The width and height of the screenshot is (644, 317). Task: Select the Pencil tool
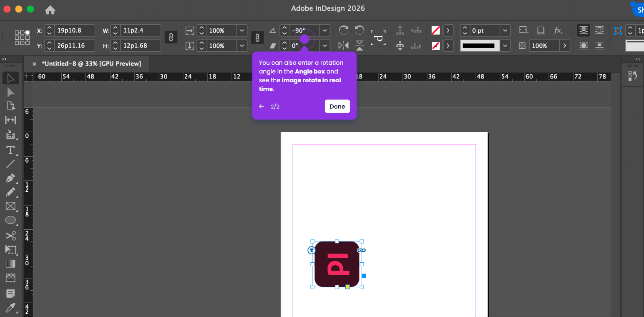pyautogui.click(x=11, y=192)
